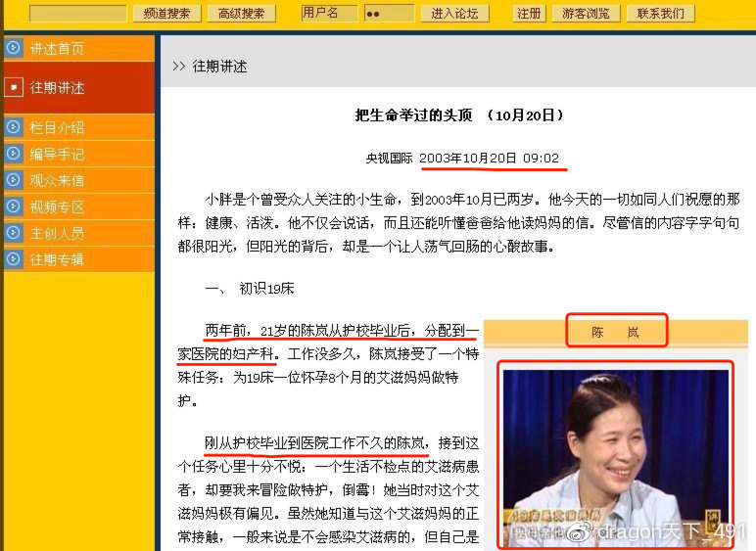Open the 视频专区 sidebar item

tap(79, 207)
